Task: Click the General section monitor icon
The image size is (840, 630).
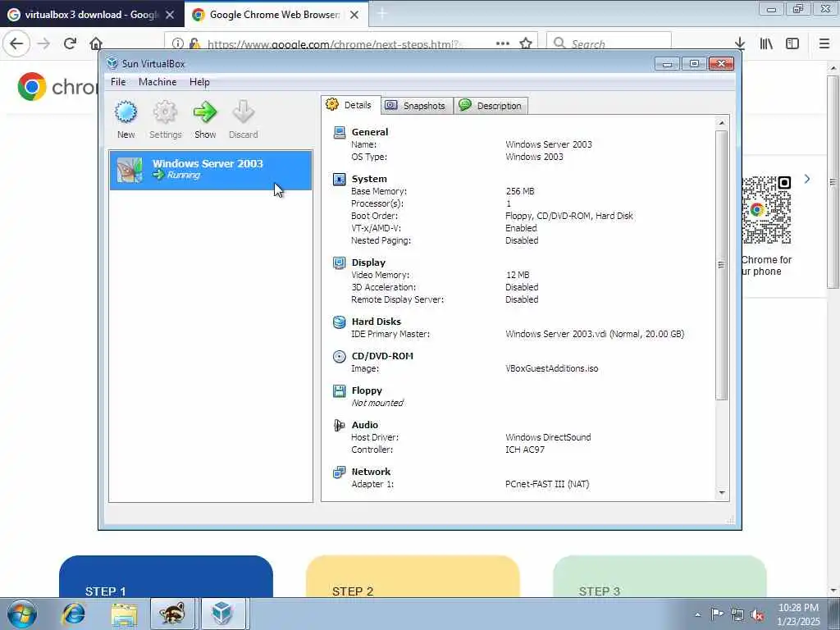Action: [x=339, y=132]
